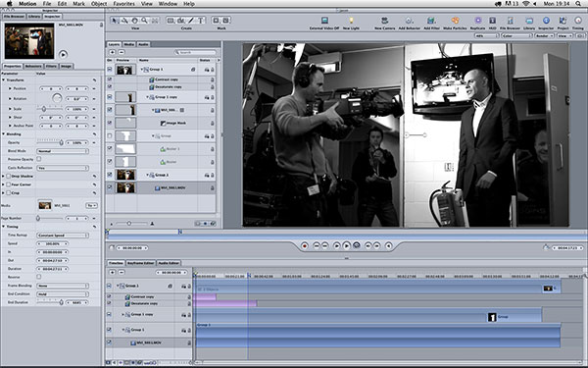Toggle Group 1 copy visibility in Layers

pyautogui.click(x=110, y=97)
